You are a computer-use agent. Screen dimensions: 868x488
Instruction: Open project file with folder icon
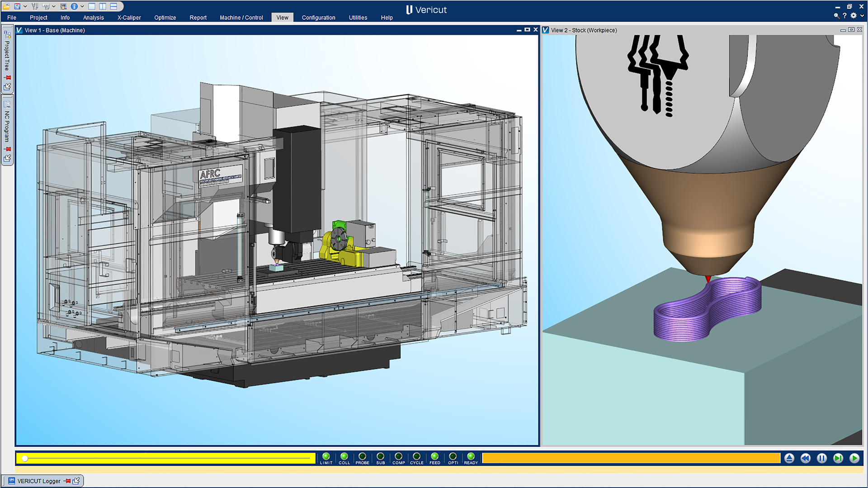click(x=6, y=6)
